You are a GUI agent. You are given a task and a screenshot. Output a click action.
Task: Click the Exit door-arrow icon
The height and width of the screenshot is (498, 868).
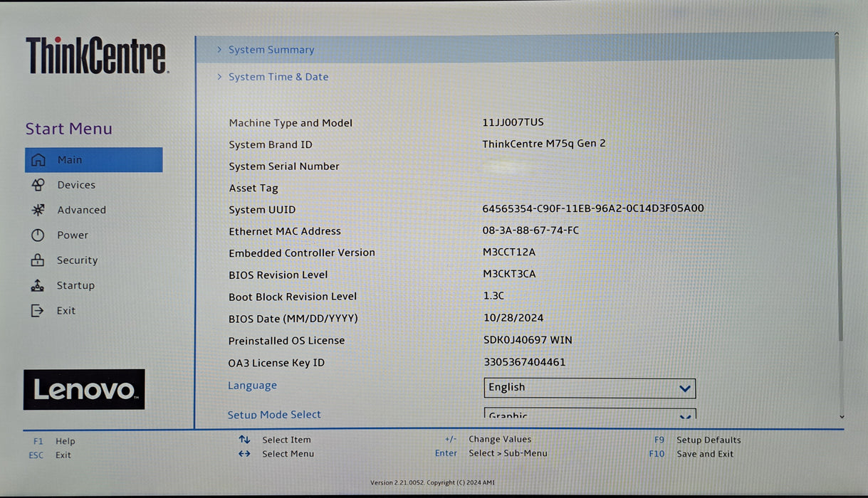(x=38, y=311)
